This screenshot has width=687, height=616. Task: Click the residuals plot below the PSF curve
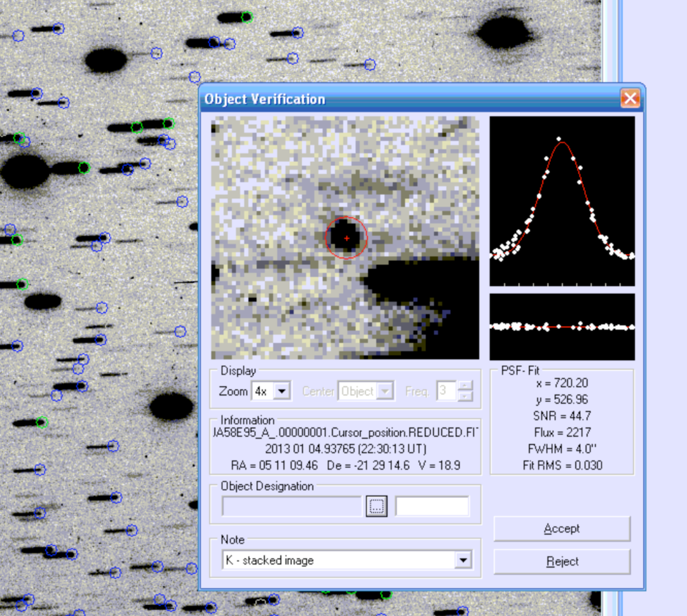561,325
